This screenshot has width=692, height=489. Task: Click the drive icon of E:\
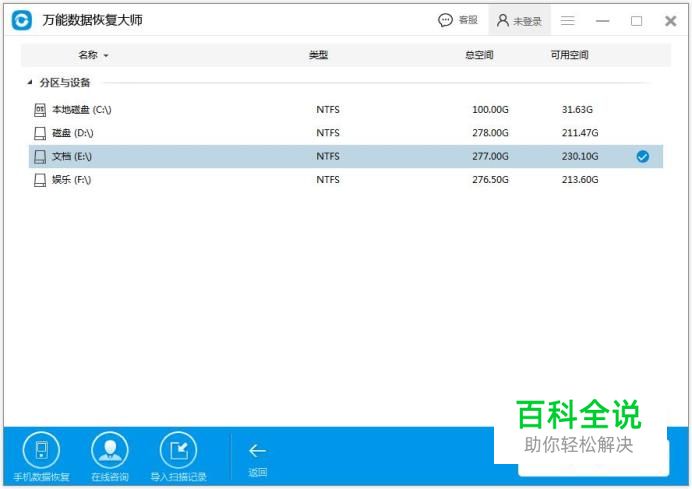click(40, 156)
